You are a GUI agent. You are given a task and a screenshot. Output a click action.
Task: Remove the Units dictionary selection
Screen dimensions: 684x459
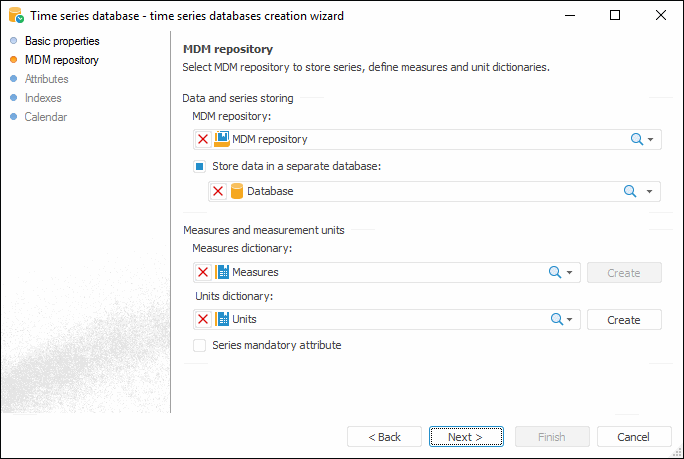pyautogui.click(x=203, y=320)
